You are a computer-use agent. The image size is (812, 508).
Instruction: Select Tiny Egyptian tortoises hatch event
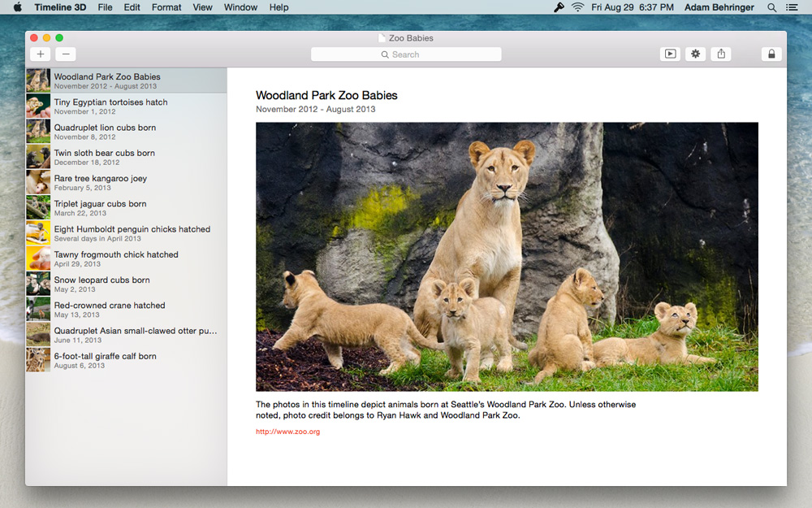click(127, 106)
